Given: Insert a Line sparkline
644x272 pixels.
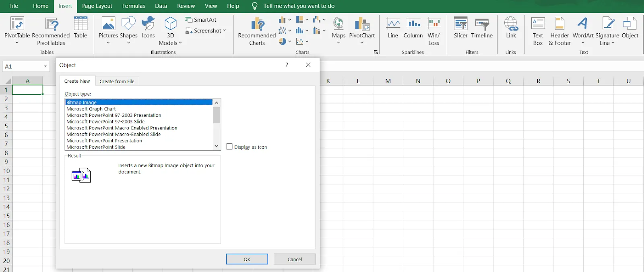Looking at the screenshot, I should 393,28.
